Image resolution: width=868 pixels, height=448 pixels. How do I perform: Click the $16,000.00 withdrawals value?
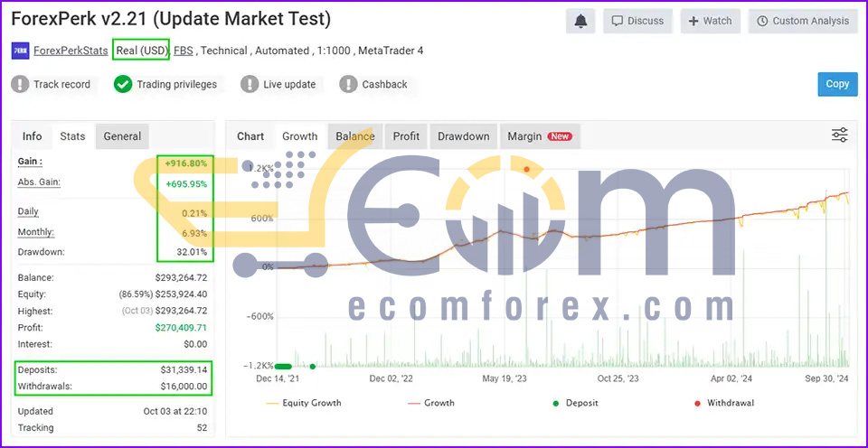pos(184,386)
